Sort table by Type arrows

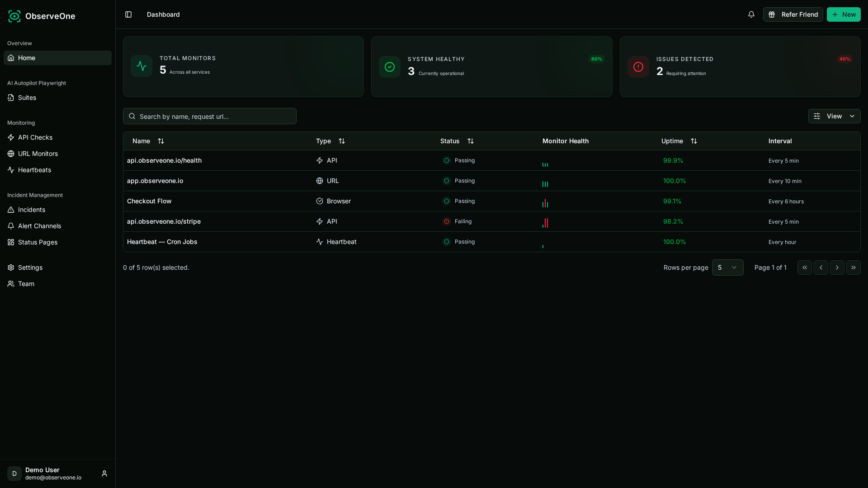pyautogui.click(x=342, y=141)
